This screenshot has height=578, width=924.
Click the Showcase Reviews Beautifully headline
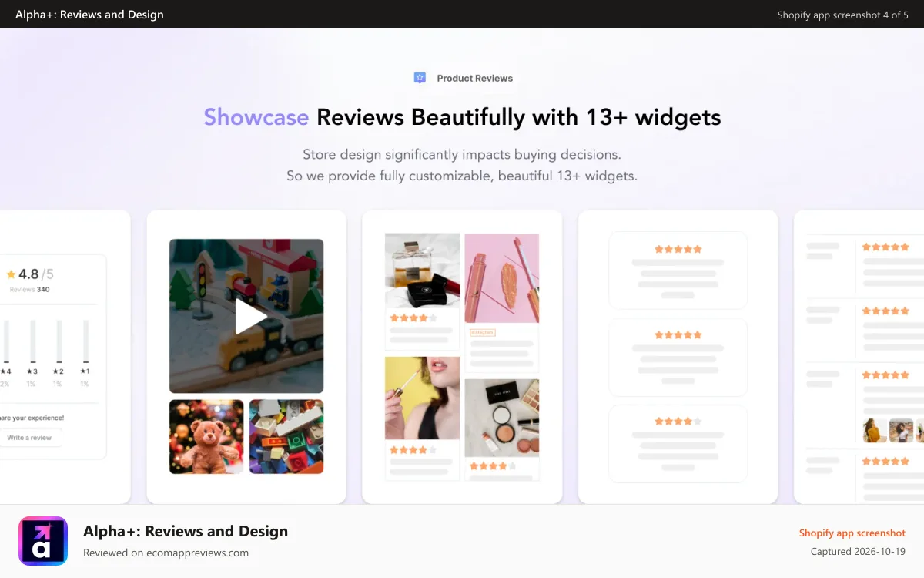(x=462, y=117)
